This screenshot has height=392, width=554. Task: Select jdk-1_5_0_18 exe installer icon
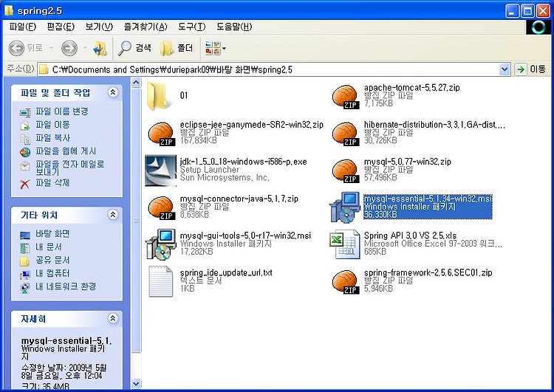tap(160, 171)
